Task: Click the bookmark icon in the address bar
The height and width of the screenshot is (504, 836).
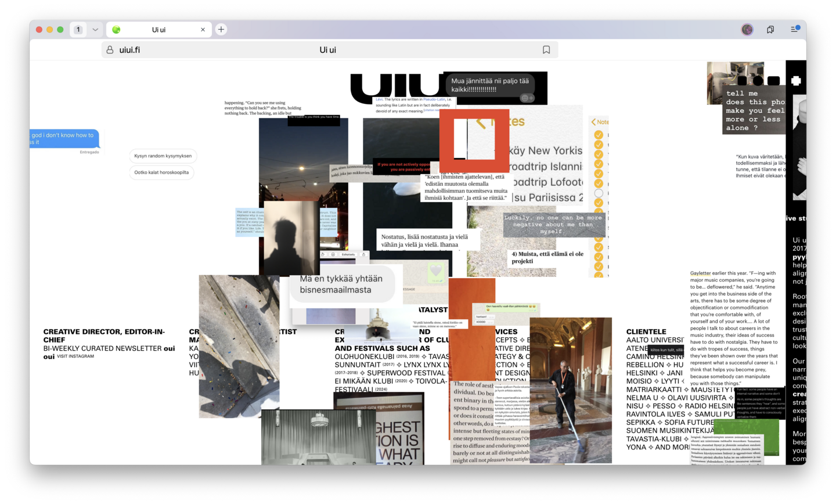Action: [x=546, y=50]
